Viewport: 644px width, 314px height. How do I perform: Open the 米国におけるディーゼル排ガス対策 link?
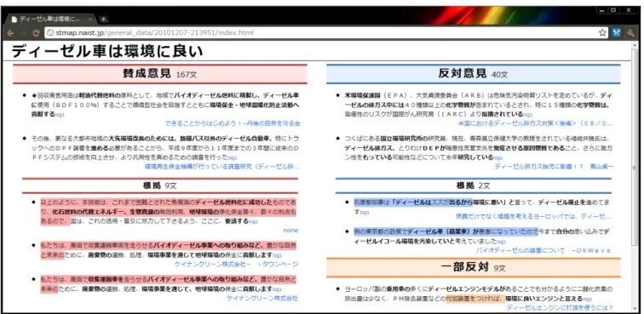[536, 123]
